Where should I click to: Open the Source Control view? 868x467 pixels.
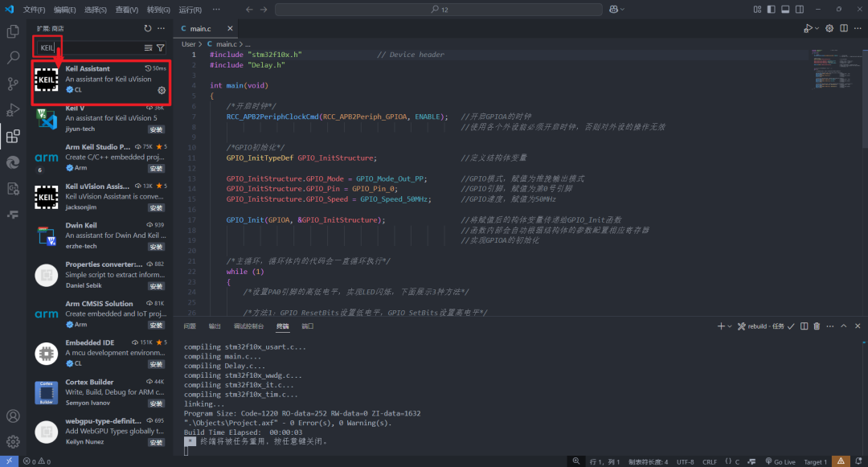pos(13,84)
